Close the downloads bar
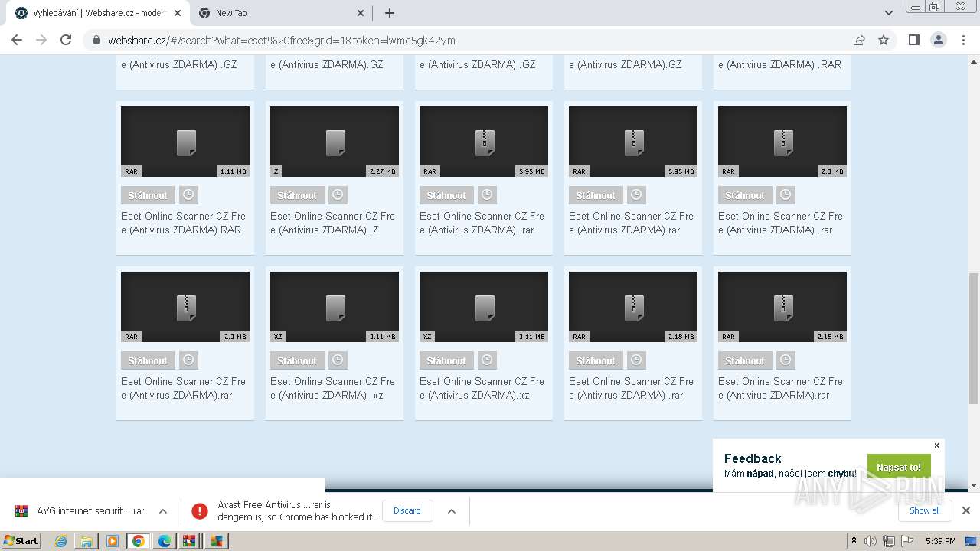980x551 pixels. click(966, 510)
